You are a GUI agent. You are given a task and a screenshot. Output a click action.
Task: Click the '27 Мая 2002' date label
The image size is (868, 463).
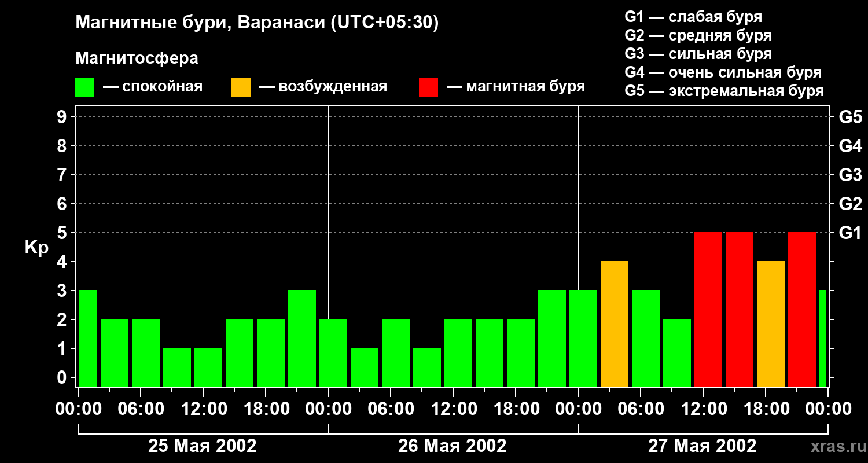pyautogui.click(x=703, y=446)
